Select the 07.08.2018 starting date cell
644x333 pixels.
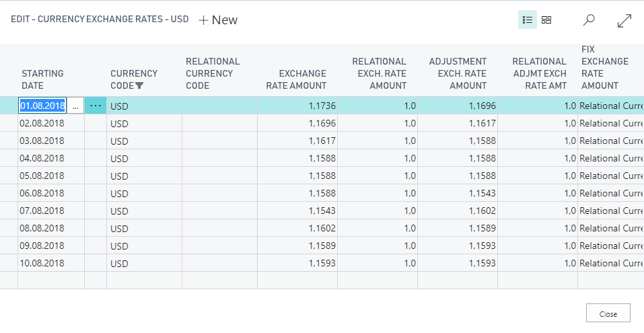pos(51,211)
